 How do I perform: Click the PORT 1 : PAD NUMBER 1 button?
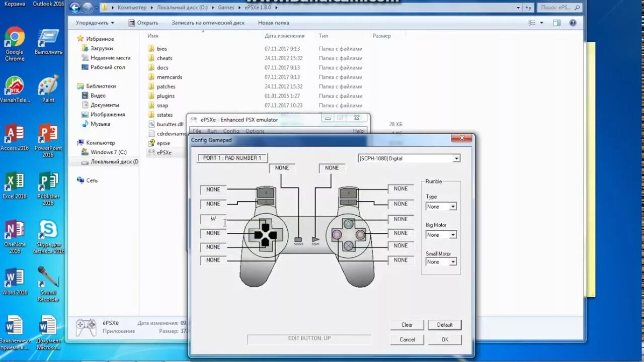(232, 158)
